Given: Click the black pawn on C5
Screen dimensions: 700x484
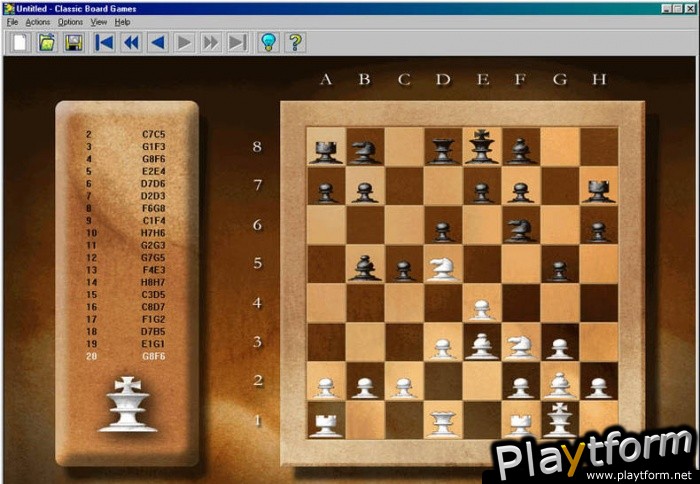Looking at the screenshot, I should (404, 271).
